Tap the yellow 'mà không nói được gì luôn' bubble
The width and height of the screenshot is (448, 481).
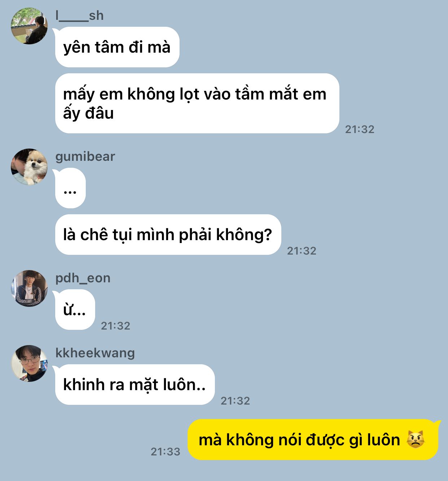(x=313, y=440)
